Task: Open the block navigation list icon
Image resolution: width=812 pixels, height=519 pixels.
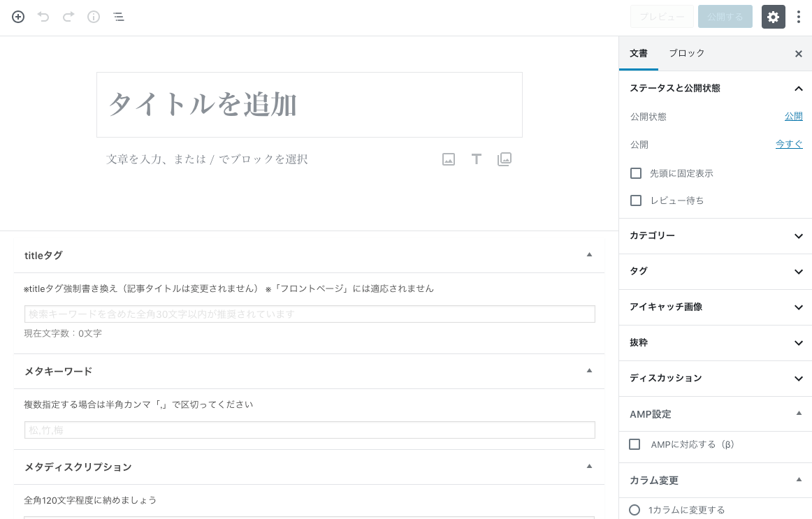Action: [118, 17]
